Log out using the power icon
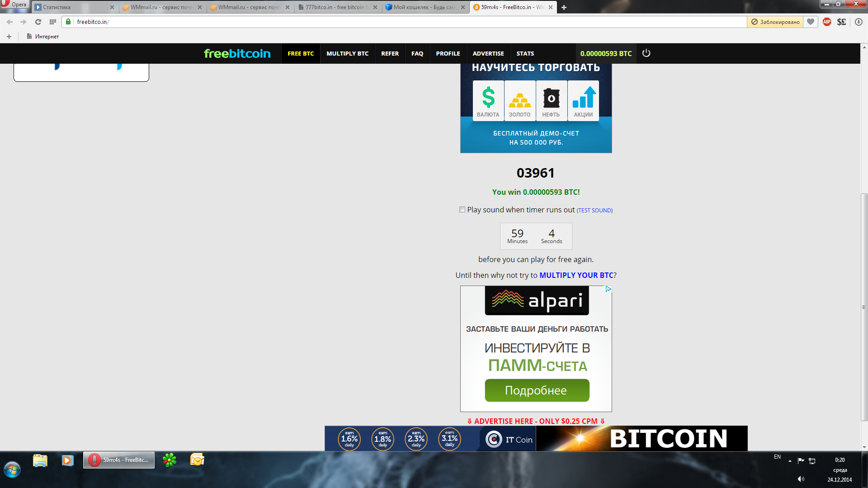 646,53
